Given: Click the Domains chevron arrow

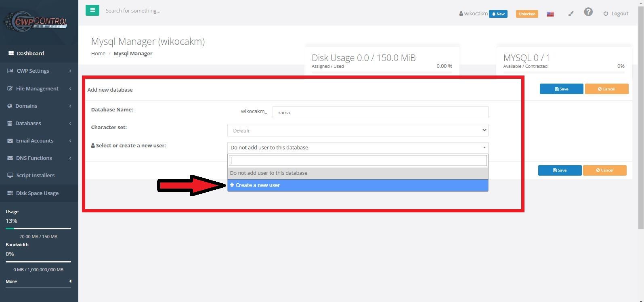Looking at the screenshot, I should [70, 106].
